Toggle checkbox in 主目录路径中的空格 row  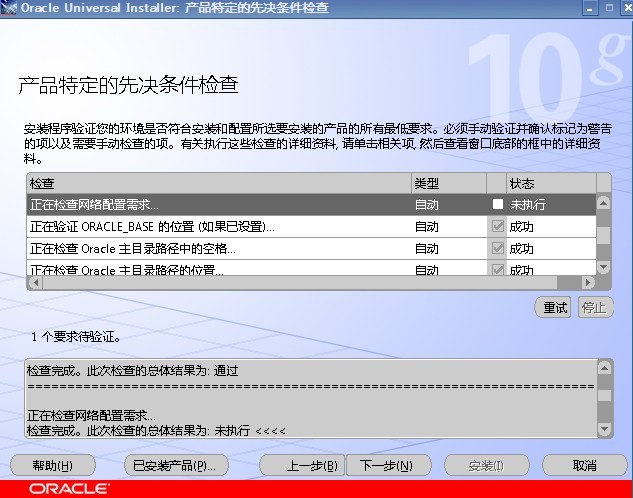coord(498,248)
